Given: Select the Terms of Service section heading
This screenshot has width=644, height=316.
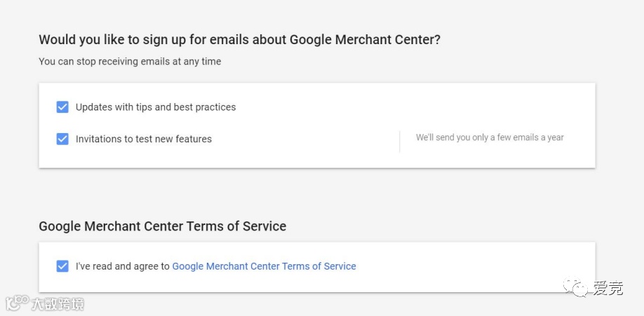Looking at the screenshot, I should [162, 226].
